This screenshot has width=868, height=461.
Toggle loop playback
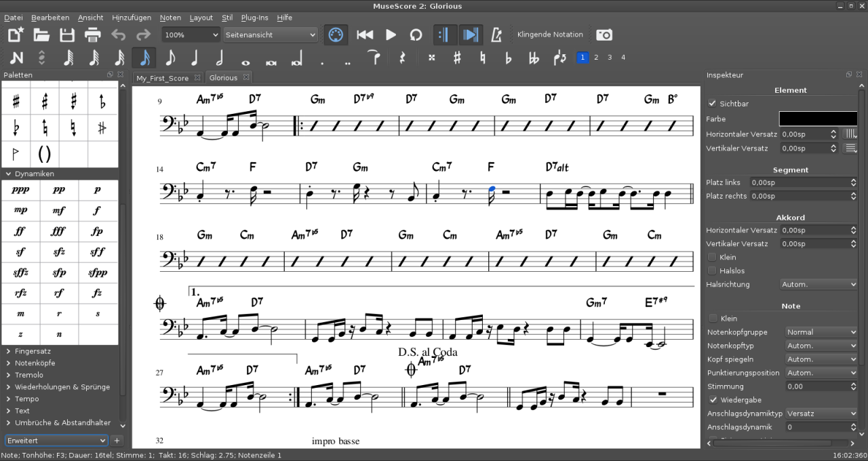416,35
